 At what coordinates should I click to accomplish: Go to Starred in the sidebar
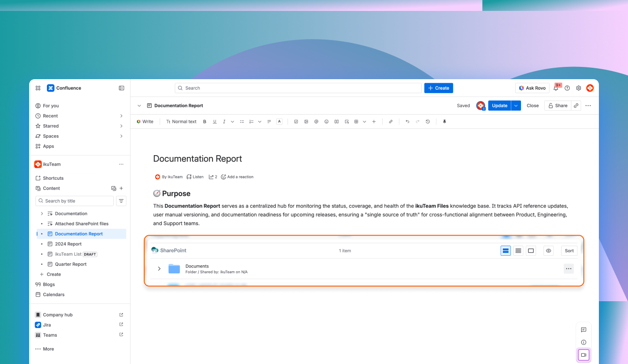(x=51, y=126)
